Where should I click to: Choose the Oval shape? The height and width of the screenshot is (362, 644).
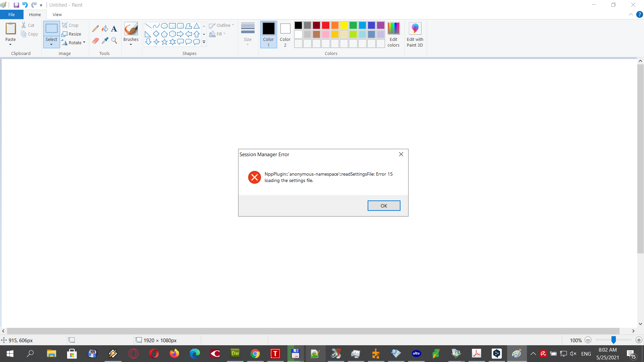pyautogui.click(x=164, y=26)
